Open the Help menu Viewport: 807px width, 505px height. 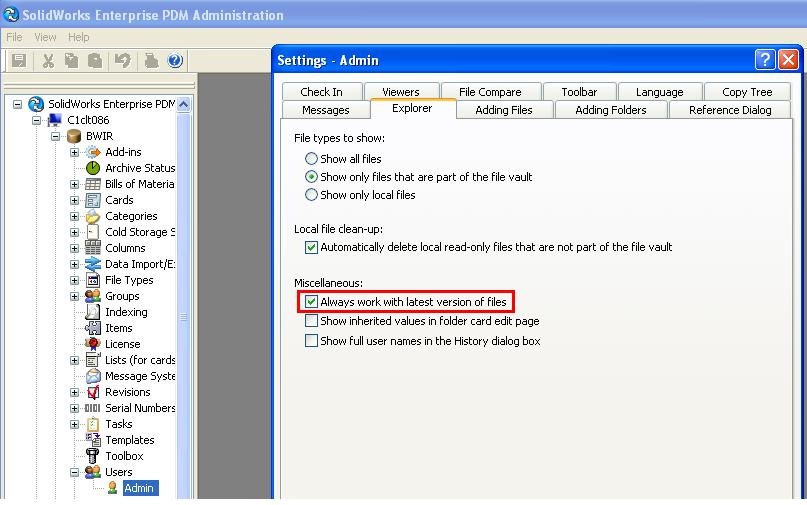(79, 38)
